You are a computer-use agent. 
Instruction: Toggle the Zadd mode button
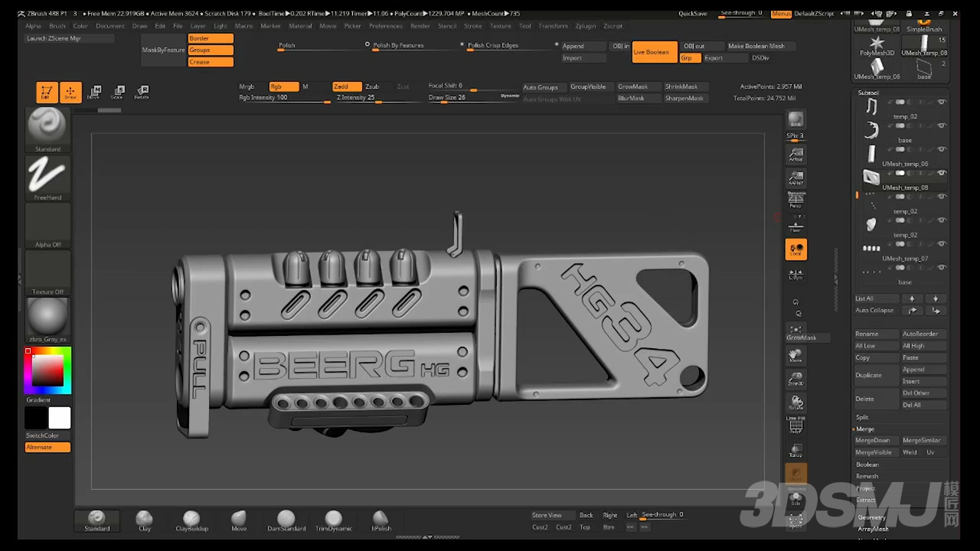click(x=347, y=86)
